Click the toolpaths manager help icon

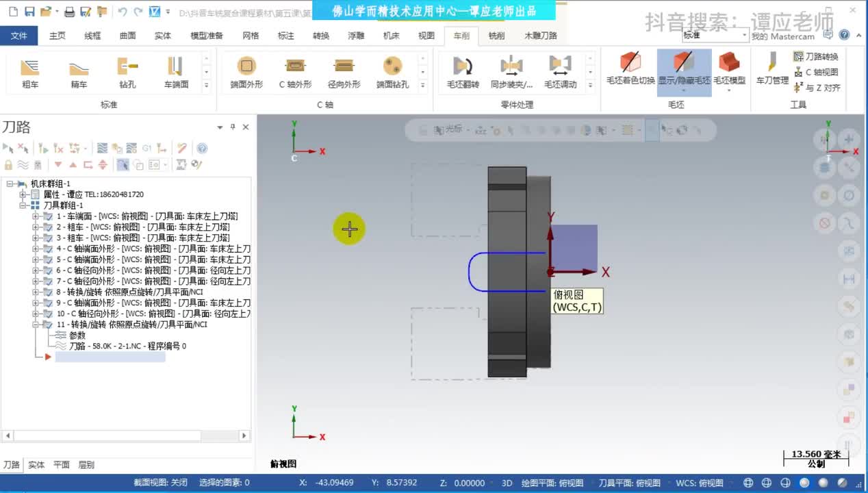[x=202, y=148]
